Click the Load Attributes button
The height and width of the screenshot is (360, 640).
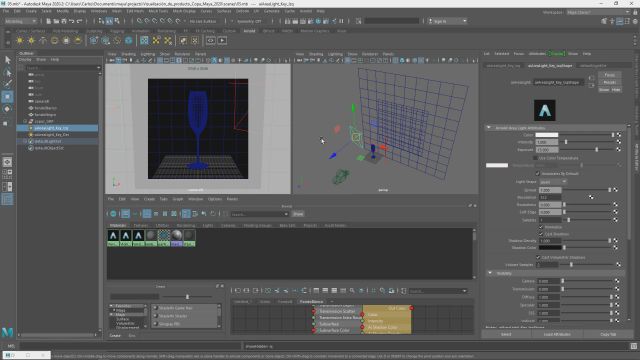click(557, 334)
